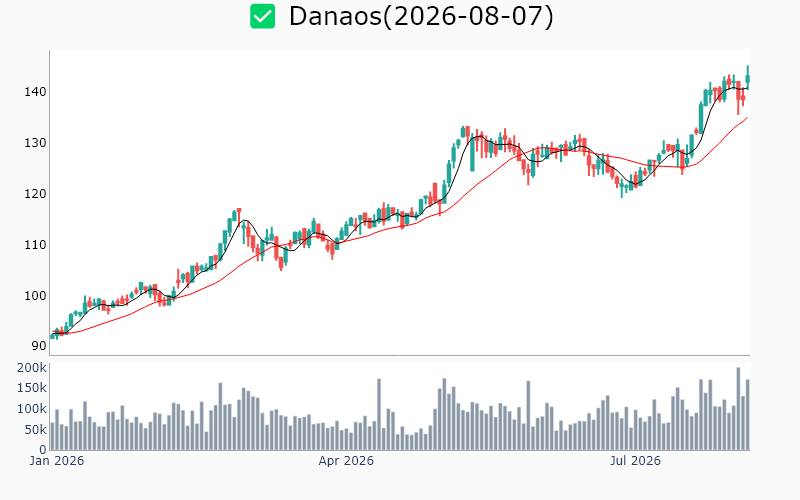Click the red moving average line's right end

747,118
